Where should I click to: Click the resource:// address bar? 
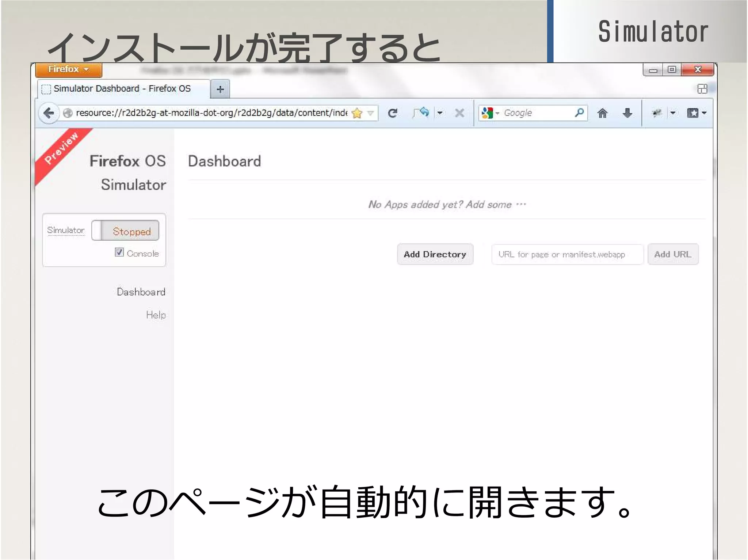coord(212,113)
